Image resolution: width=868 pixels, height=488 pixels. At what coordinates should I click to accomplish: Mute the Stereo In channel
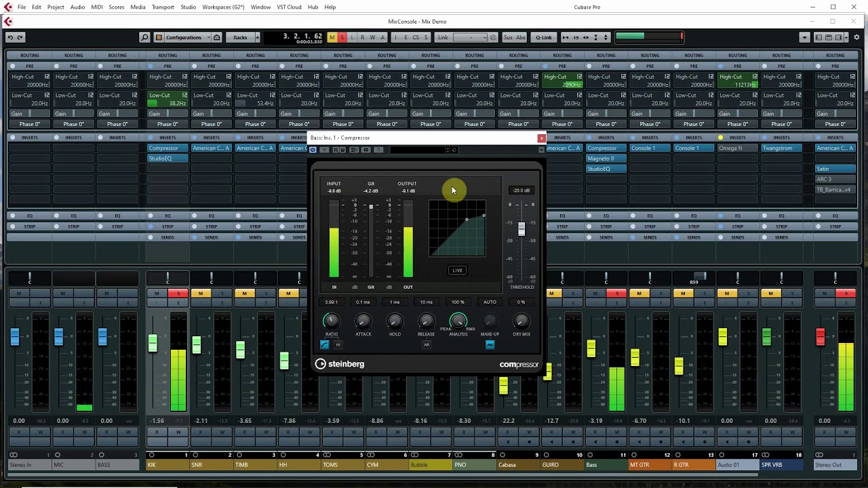pyautogui.click(x=19, y=293)
